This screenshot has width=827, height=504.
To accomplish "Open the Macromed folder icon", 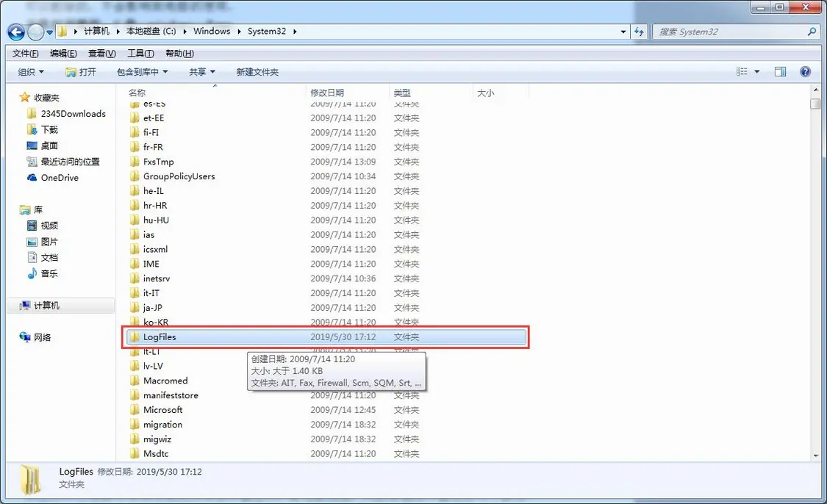I will [x=135, y=381].
